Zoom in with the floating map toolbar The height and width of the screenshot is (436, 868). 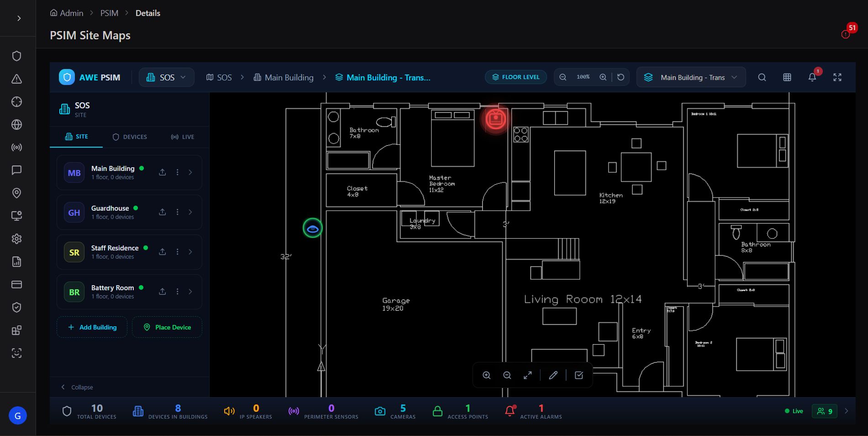[487, 375]
